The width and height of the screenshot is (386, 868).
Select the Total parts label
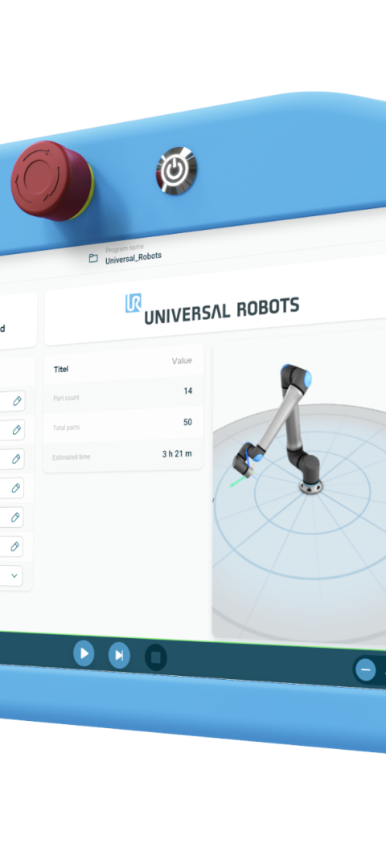tap(67, 428)
